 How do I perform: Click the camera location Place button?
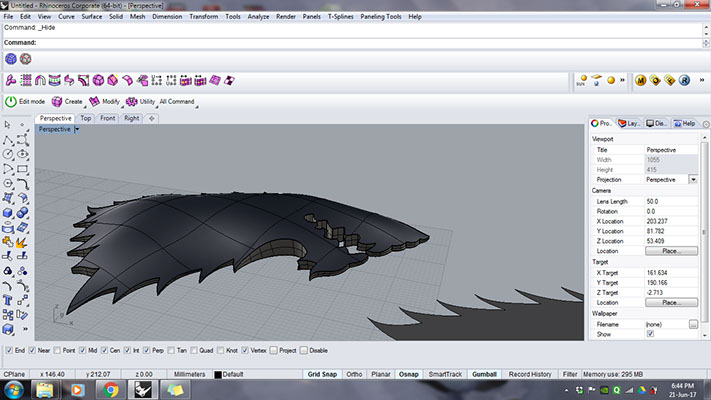pos(671,251)
